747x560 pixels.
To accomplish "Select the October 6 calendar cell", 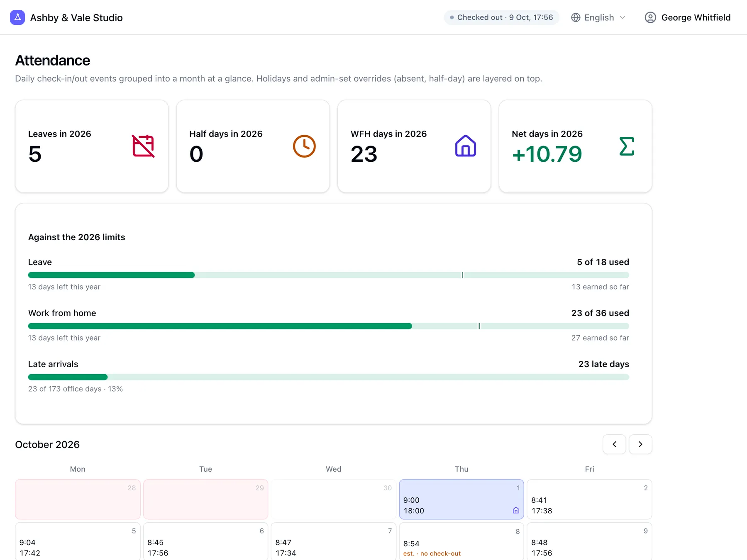I will (x=206, y=541).
